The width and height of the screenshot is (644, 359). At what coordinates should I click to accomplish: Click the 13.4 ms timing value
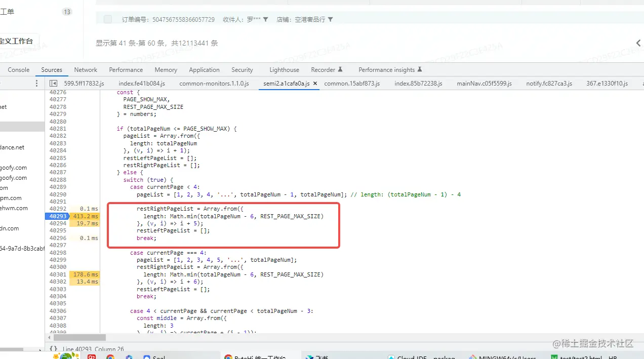87,282
